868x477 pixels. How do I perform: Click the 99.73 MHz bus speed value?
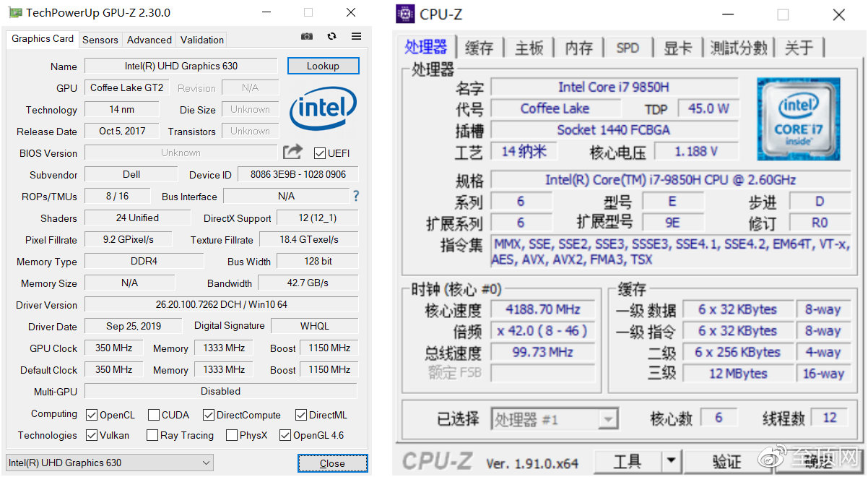[x=544, y=353]
